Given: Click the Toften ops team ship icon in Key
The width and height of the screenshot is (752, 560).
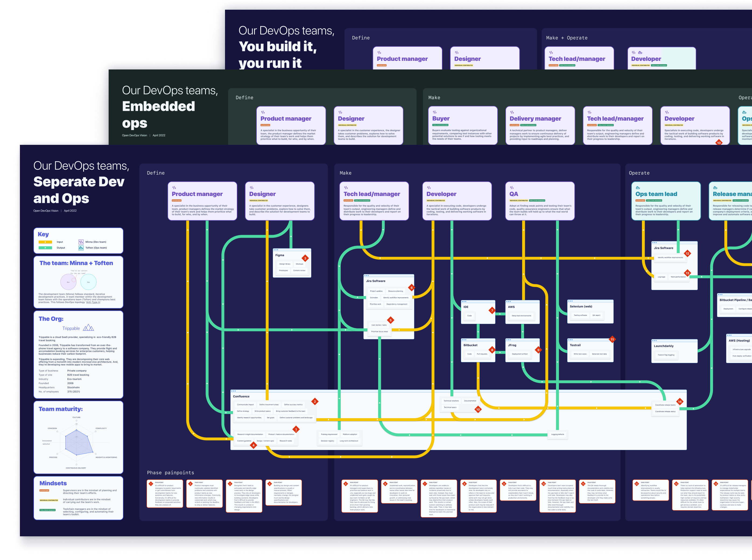Looking at the screenshot, I should pos(81,248).
